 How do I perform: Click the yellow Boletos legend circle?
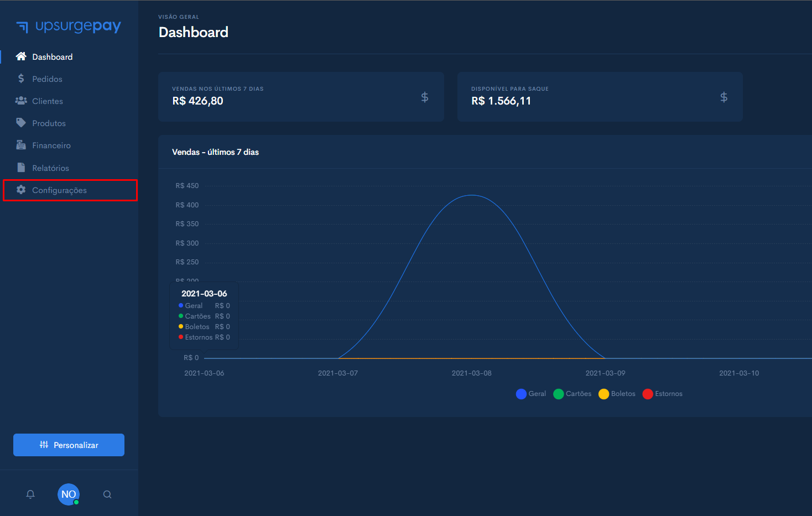click(604, 394)
